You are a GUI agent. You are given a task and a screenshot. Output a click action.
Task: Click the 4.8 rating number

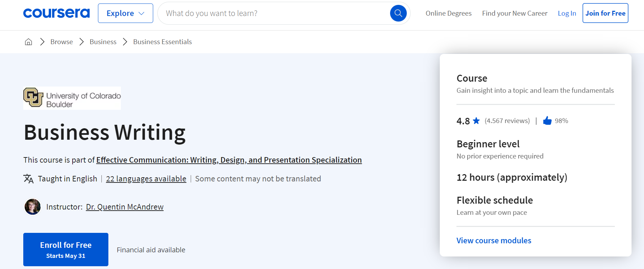(x=463, y=121)
